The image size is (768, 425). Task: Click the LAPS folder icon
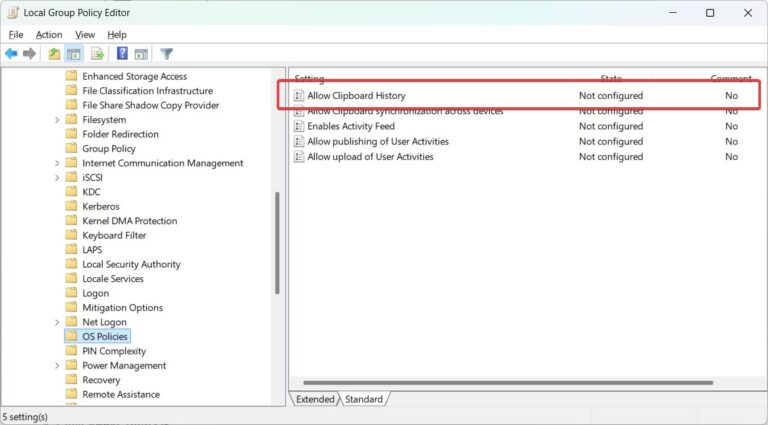coord(72,249)
